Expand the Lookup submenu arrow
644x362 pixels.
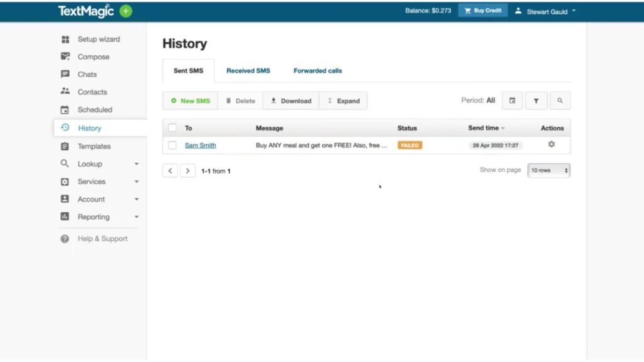(x=136, y=164)
